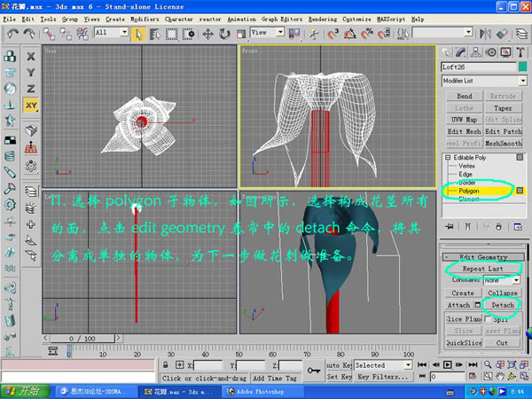This screenshot has width=532, height=399.
Task: Open the Time Configuration icon
Action: point(472,376)
